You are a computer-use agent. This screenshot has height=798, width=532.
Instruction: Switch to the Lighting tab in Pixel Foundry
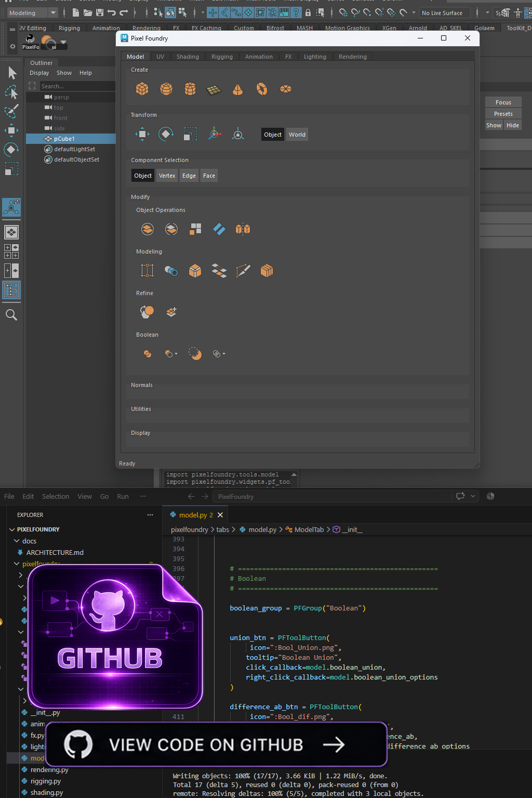[315, 57]
